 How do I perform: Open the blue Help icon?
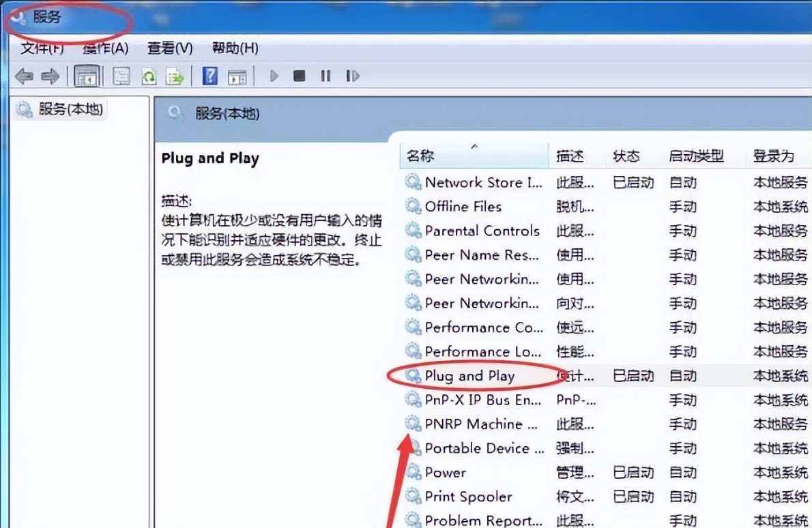(209, 76)
